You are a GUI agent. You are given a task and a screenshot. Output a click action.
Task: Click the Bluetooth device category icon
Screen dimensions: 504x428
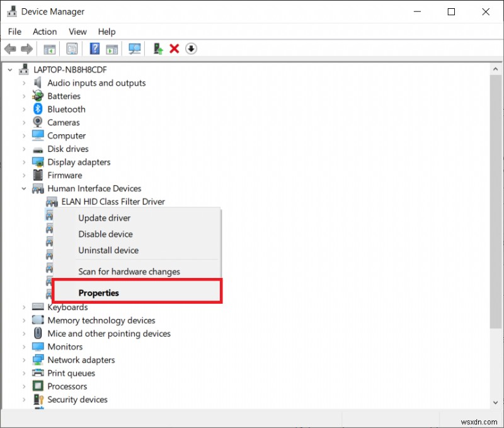click(37, 109)
